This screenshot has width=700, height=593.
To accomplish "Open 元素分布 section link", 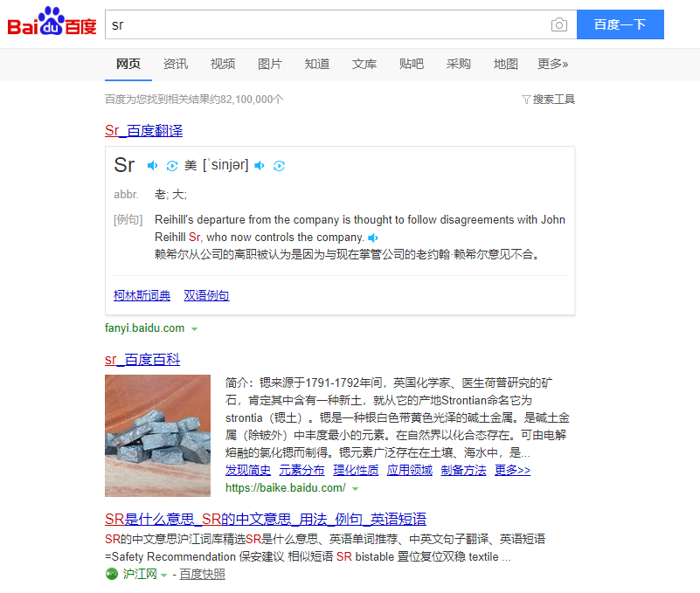I will tap(301, 470).
